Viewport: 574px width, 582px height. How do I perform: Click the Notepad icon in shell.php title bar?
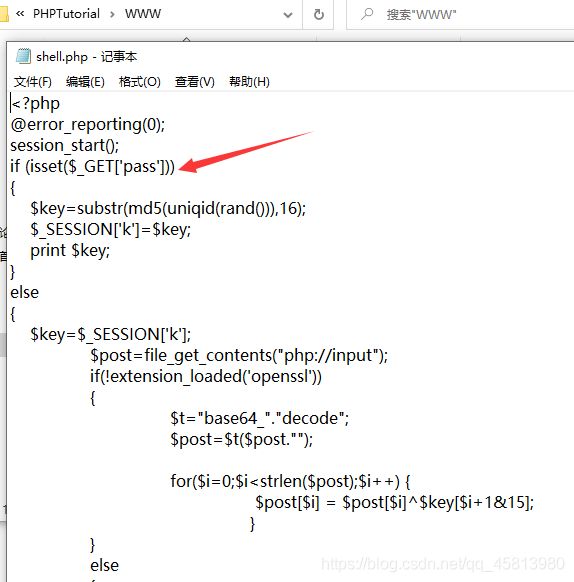(x=23, y=56)
